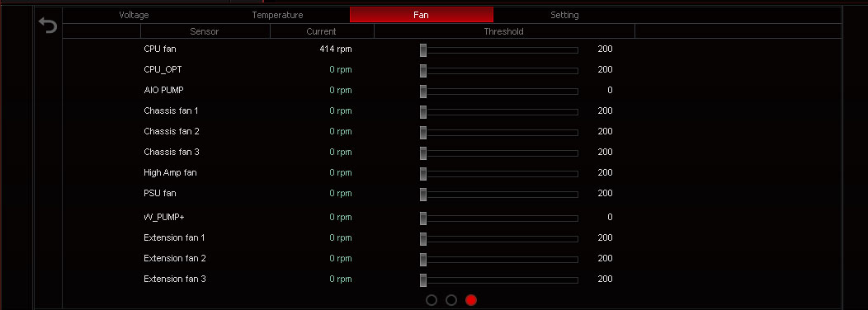The height and width of the screenshot is (310, 868).
Task: Click the CPU fan sensor label
Action: [x=160, y=49]
